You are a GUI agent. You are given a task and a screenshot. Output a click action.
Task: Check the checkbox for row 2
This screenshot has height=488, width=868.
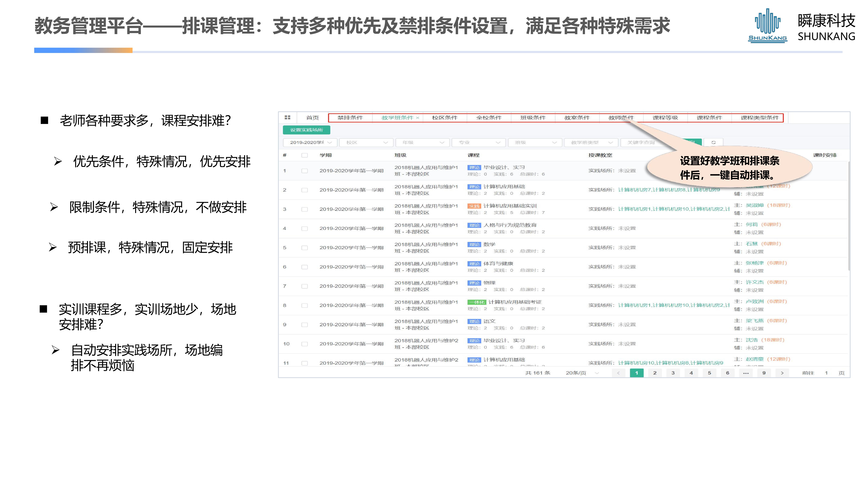[x=305, y=190]
